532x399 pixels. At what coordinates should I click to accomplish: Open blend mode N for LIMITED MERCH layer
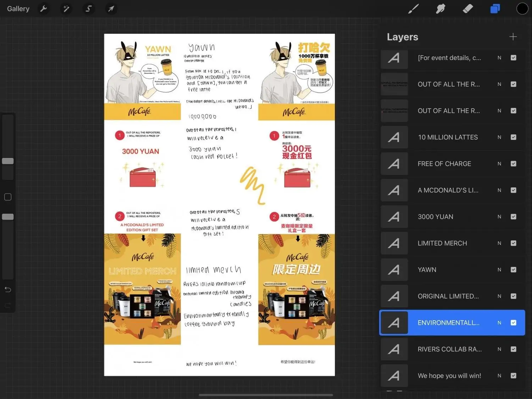coord(499,243)
